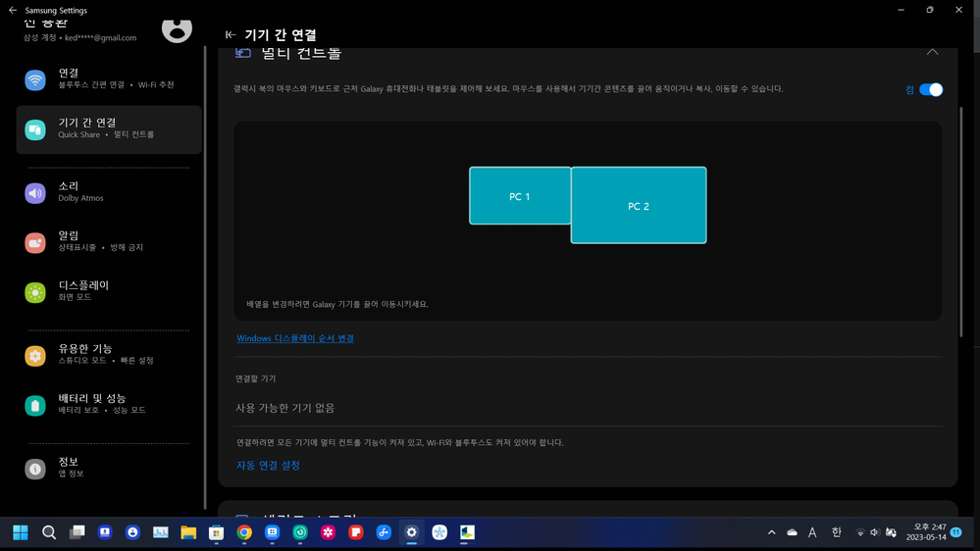The width and height of the screenshot is (980, 551).
Task: Open the 배터리 및 성능 category
Action: click(x=109, y=405)
